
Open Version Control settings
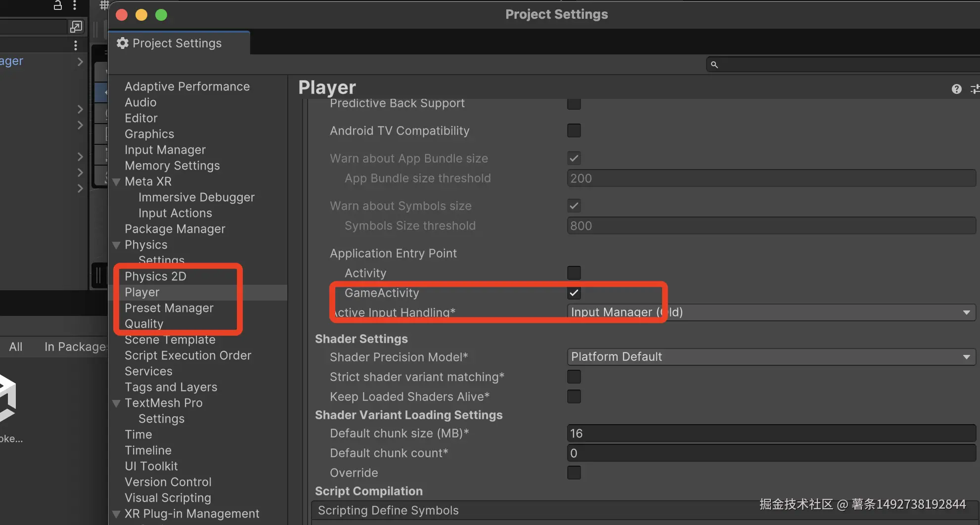[x=168, y=482]
